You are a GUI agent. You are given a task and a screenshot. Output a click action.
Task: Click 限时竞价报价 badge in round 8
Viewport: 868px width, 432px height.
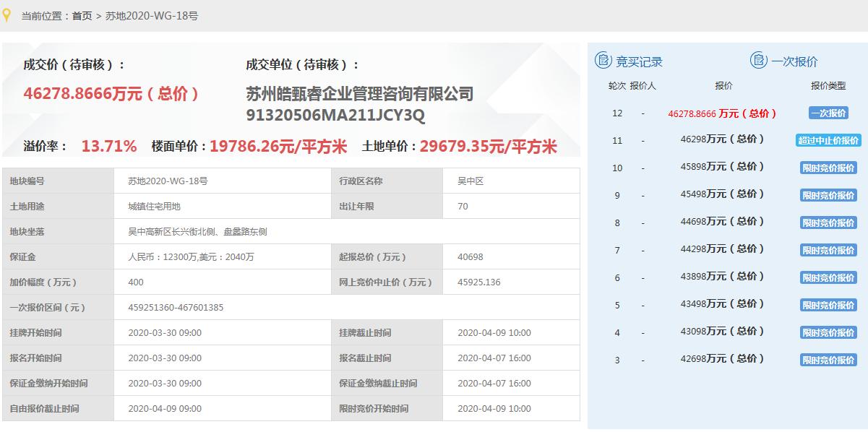click(x=828, y=223)
